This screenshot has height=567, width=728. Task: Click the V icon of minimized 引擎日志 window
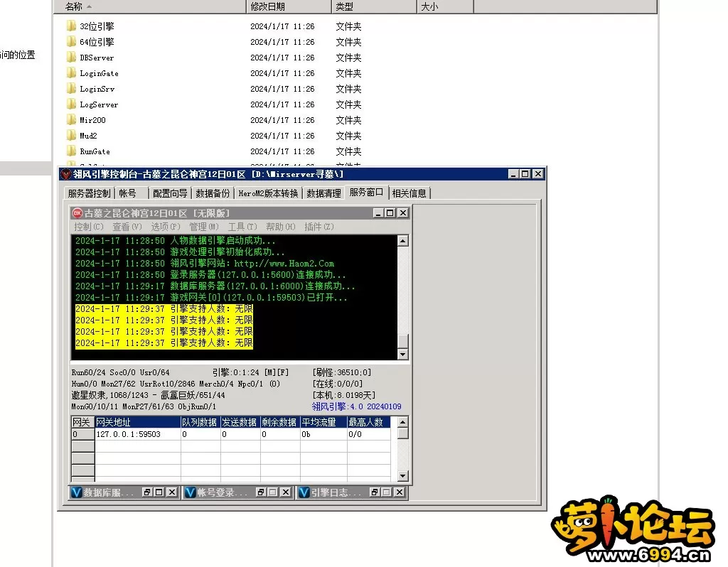click(304, 492)
